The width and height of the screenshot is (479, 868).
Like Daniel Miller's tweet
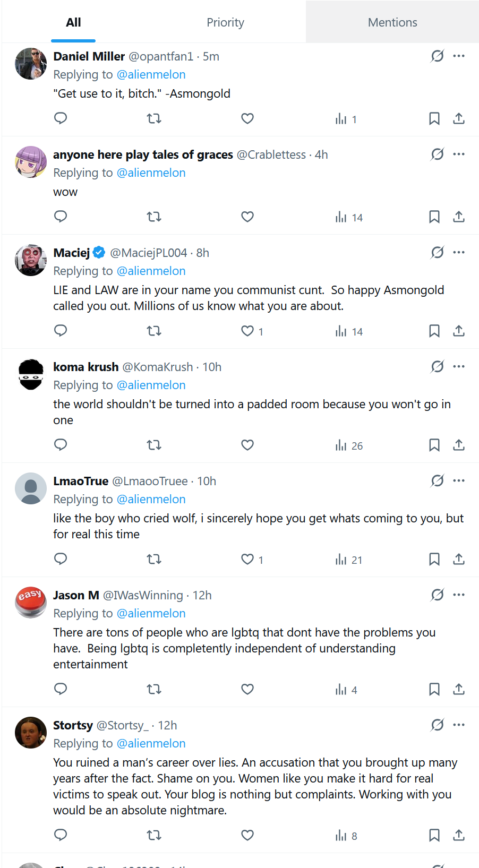point(247,119)
